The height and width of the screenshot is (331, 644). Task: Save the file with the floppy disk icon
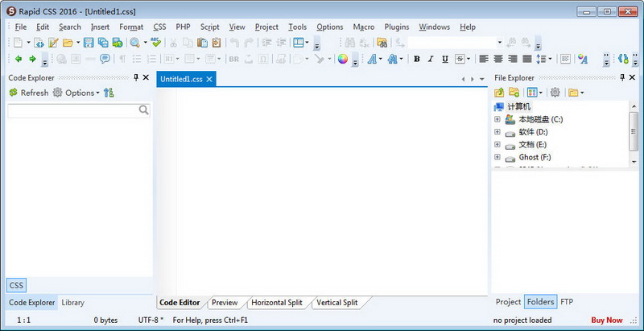click(x=89, y=43)
